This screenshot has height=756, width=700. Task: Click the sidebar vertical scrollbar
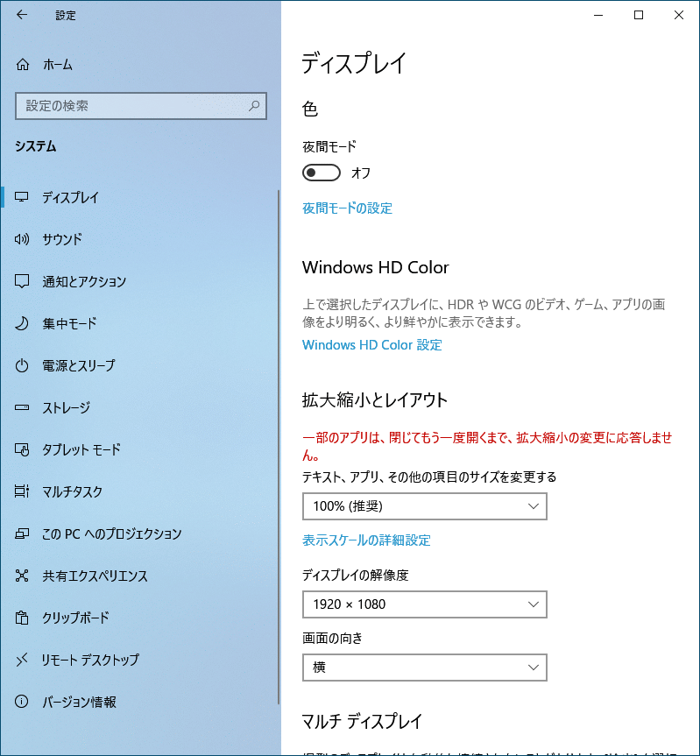click(x=279, y=447)
